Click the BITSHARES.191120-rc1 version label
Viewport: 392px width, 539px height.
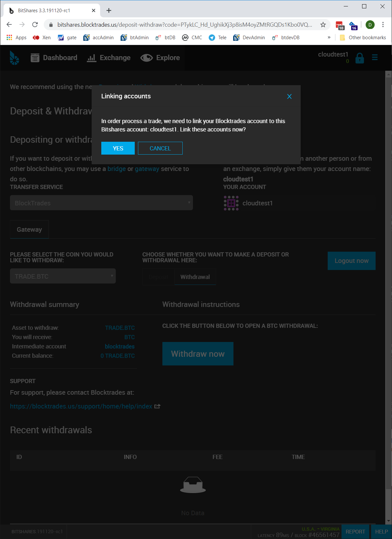[x=37, y=532]
